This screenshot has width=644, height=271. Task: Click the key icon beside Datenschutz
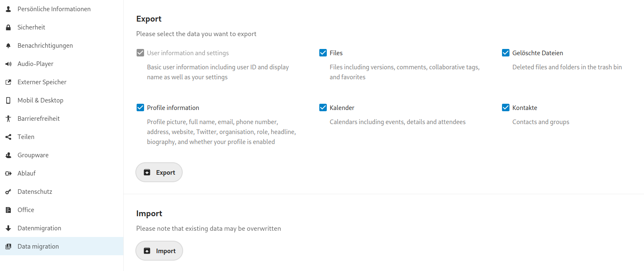point(8,192)
